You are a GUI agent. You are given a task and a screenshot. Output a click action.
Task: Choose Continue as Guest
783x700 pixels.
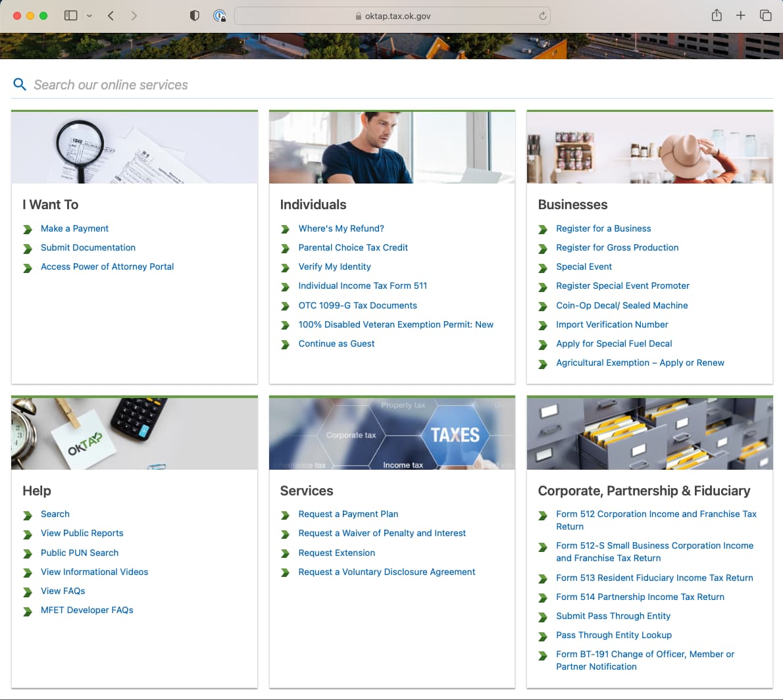(x=337, y=343)
